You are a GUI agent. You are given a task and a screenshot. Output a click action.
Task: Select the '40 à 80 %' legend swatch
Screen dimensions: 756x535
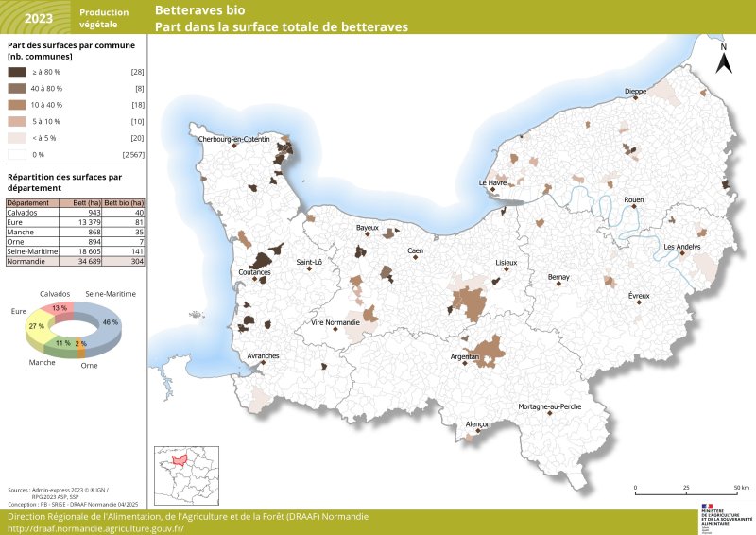click(x=17, y=88)
